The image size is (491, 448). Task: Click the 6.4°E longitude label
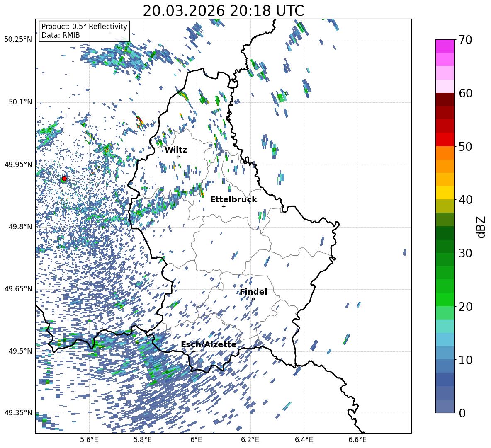click(304, 440)
